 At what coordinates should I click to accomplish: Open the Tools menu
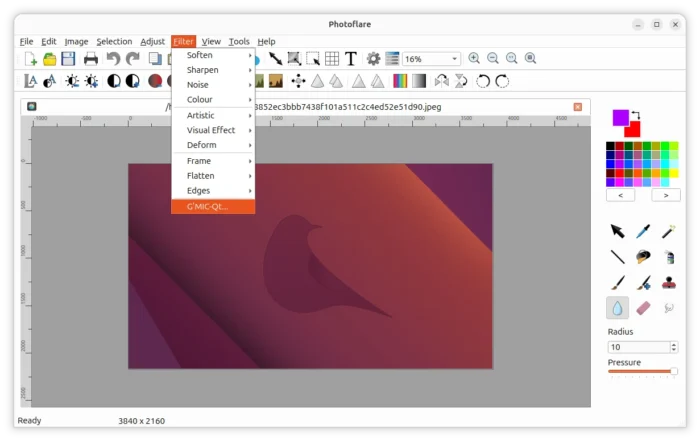point(239,41)
